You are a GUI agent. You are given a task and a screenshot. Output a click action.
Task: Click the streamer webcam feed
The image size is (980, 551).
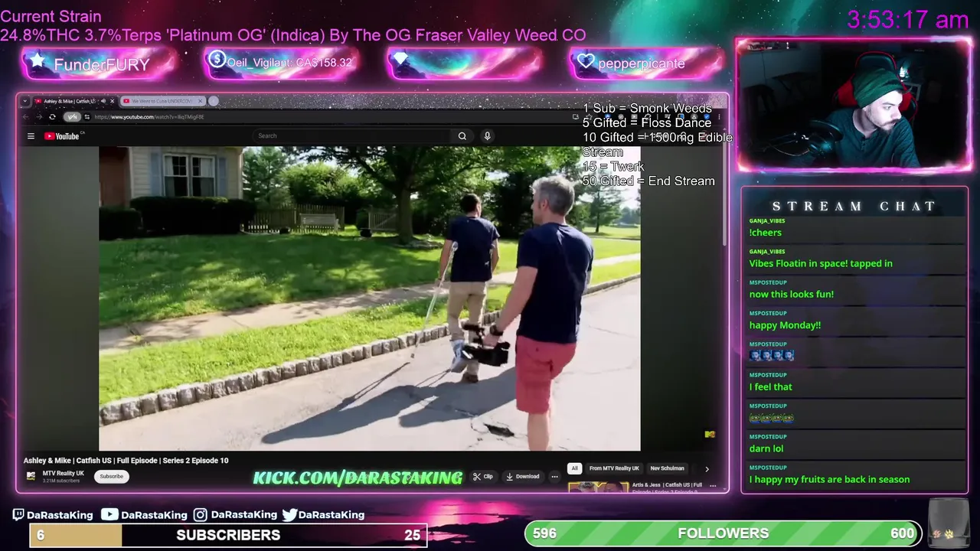pos(854,105)
